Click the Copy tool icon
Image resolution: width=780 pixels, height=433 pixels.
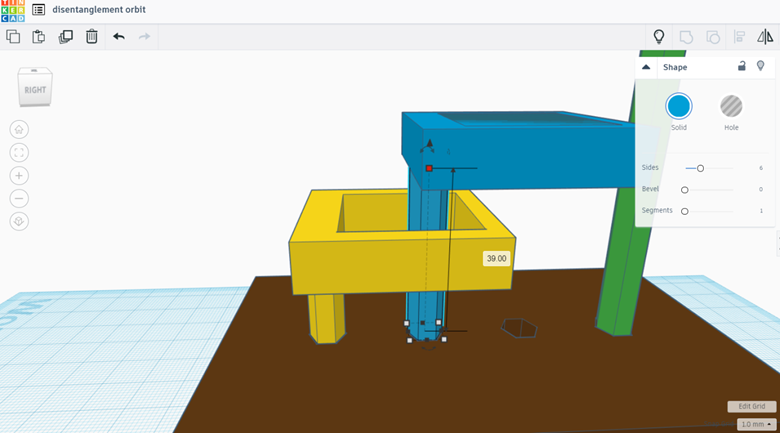point(13,36)
